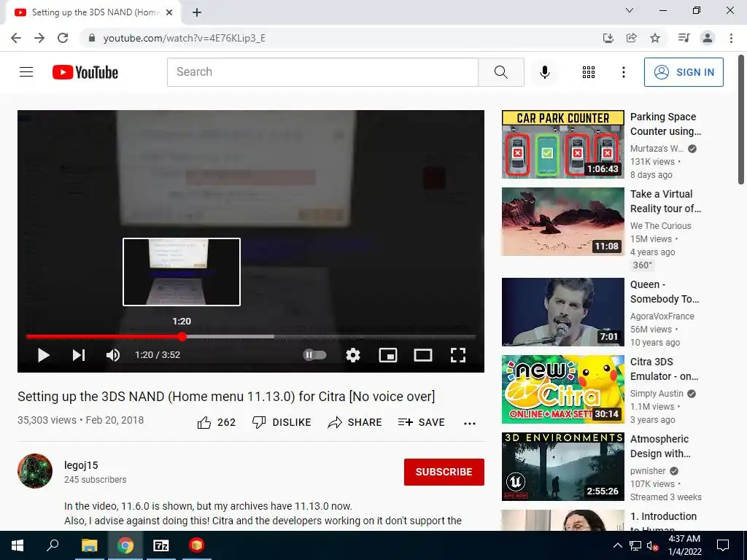Open Atmospheric Design video thumbnail

pyautogui.click(x=562, y=466)
